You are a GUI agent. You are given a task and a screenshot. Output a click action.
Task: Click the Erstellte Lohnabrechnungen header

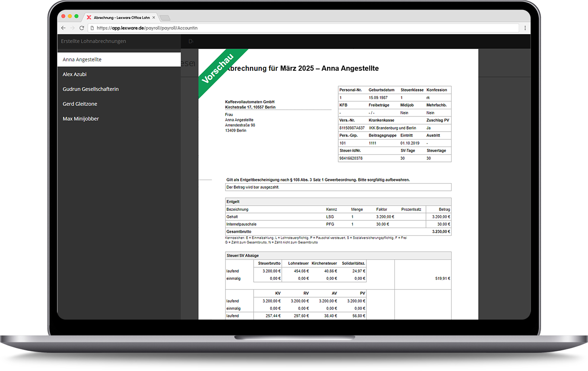pos(93,41)
